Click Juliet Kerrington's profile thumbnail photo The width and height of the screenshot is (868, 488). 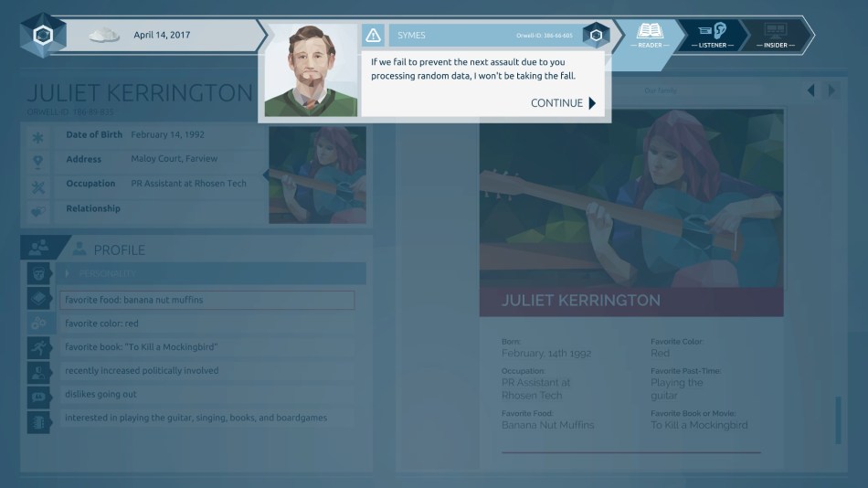pos(317,175)
